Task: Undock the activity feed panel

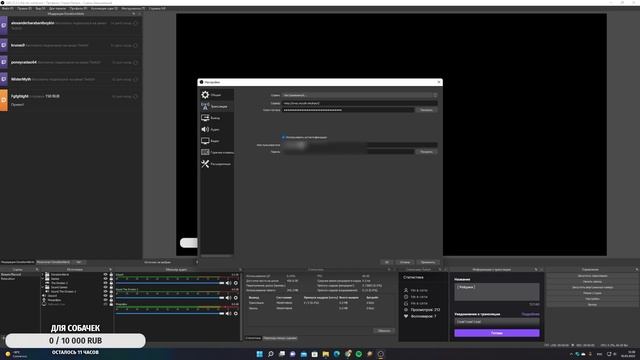Action: tap(134, 14)
